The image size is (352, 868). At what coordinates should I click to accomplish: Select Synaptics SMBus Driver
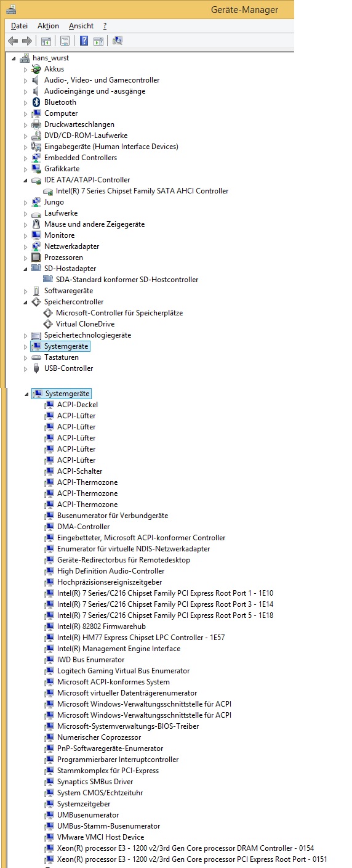pyautogui.click(x=95, y=782)
